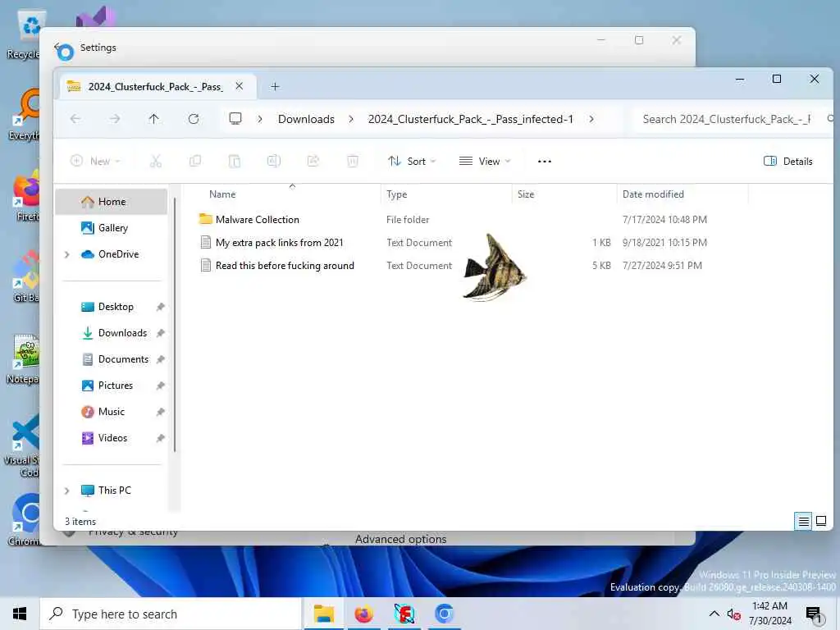Open the Windows Start menu
The image size is (840, 630).
[x=20, y=614]
